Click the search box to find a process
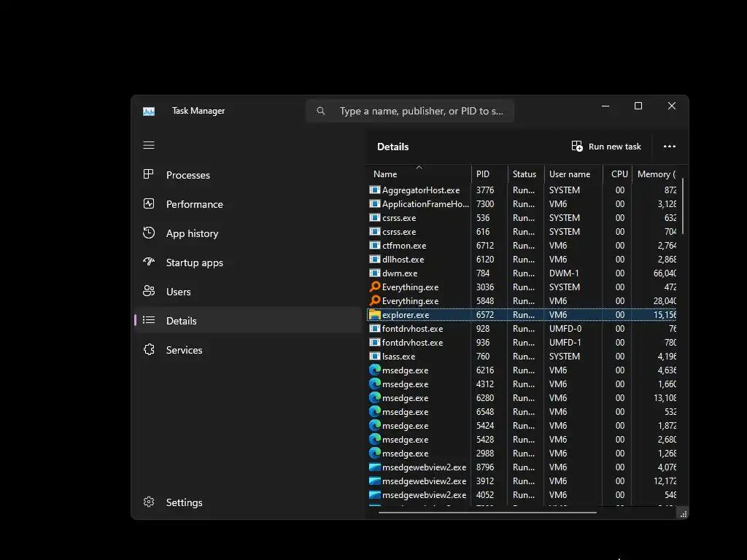This screenshot has height=560, width=747. (x=410, y=111)
